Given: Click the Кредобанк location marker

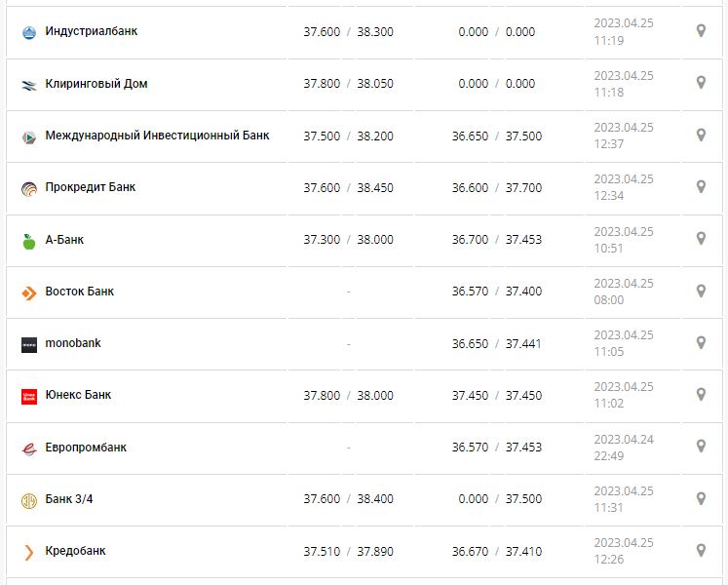Looking at the screenshot, I should pyautogui.click(x=701, y=551).
